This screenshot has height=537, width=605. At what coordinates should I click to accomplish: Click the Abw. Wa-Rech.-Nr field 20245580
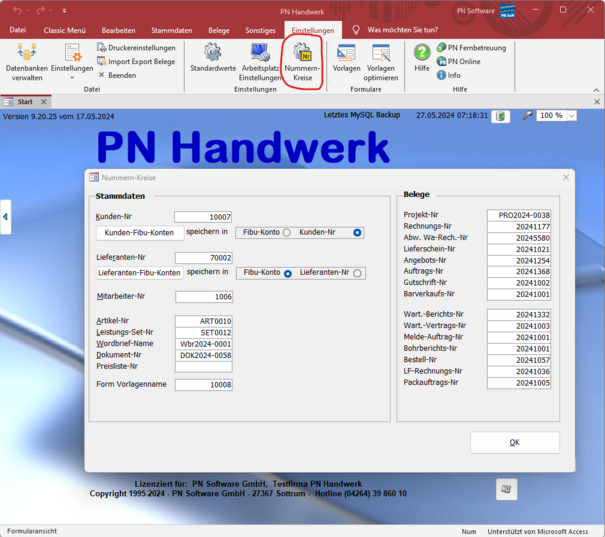click(519, 238)
